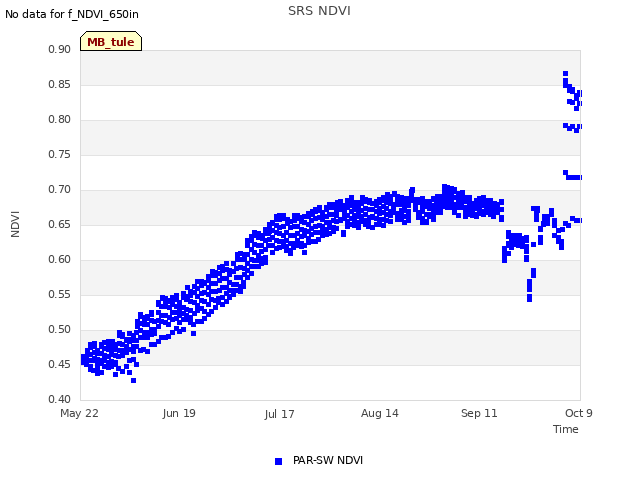
Task: Click the 0.50 y-axis tick label
Action: click(60, 329)
